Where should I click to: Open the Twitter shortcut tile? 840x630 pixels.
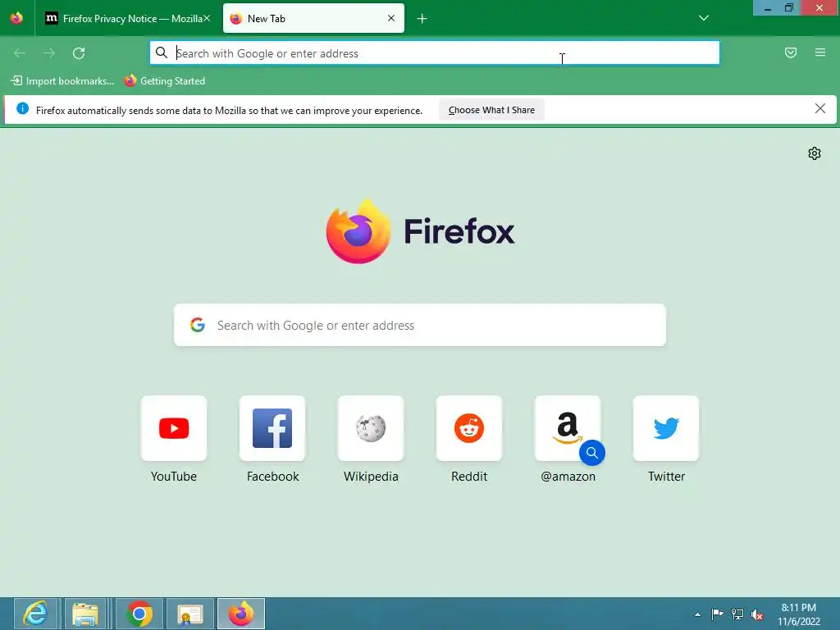pos(666,428)
